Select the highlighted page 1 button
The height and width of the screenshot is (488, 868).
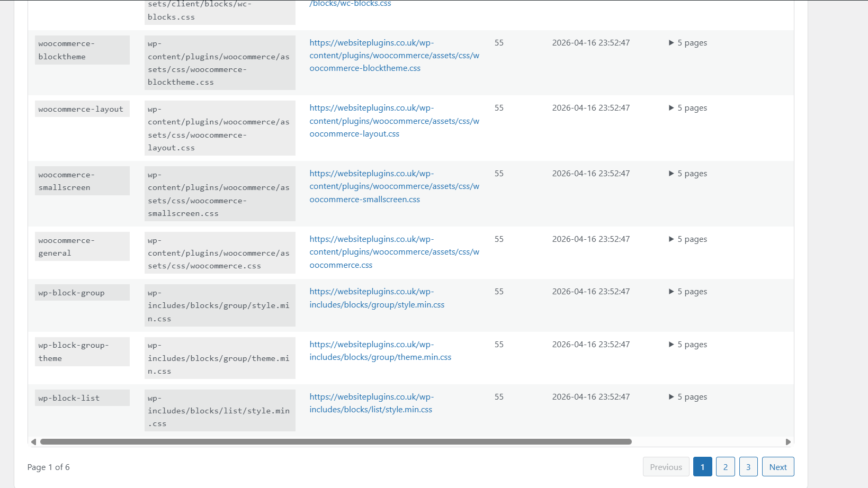coord(702,466)
